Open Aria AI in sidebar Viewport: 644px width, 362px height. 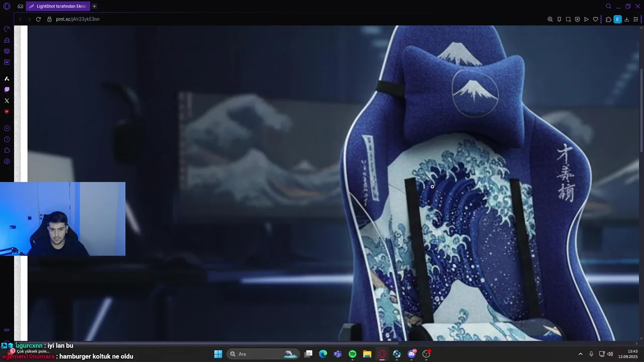pos(7,78)
